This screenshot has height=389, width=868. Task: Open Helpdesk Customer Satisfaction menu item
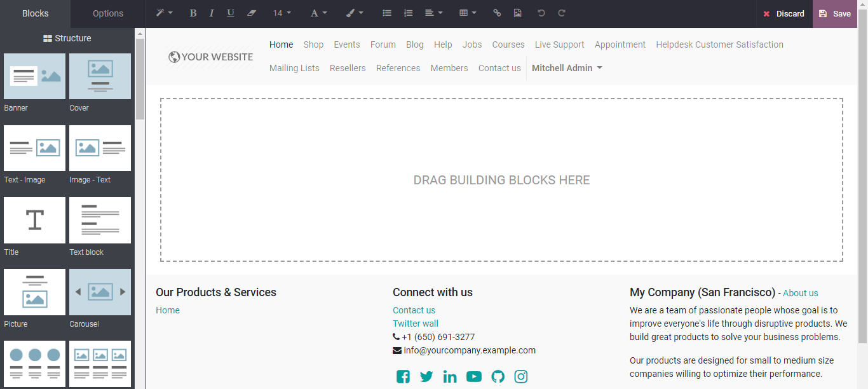tap(720, 44)
